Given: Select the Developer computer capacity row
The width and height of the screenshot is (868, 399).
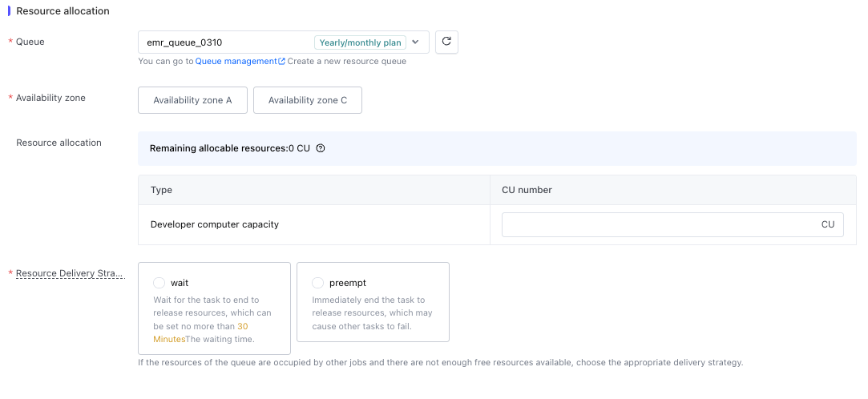Looking at the screenshot, I should pyautogui.click(x=497, y=224).
